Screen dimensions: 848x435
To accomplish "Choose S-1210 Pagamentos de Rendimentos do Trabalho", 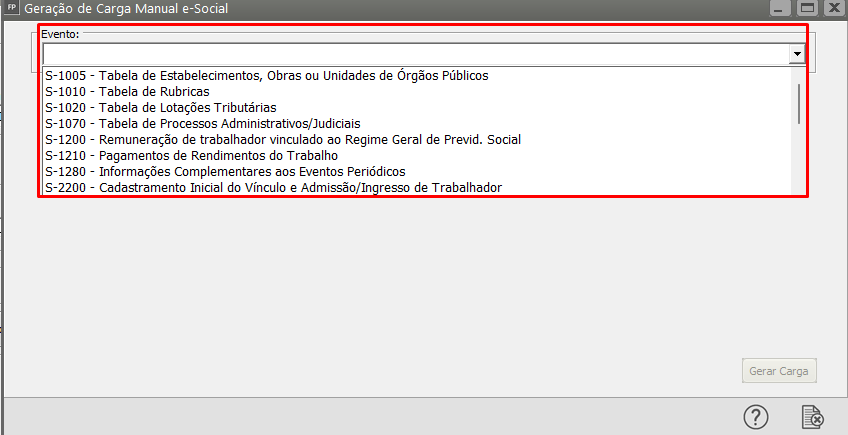I will click(192, 155).
